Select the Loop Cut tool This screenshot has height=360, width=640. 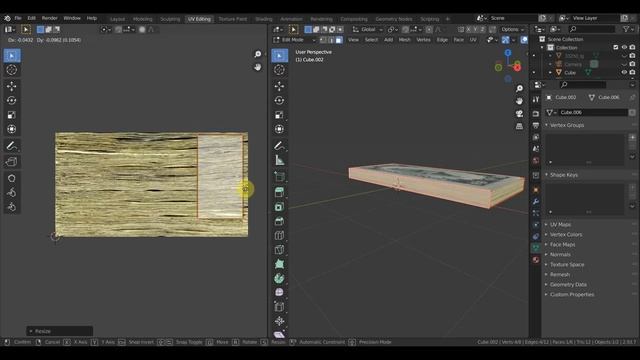coord(280,236)
